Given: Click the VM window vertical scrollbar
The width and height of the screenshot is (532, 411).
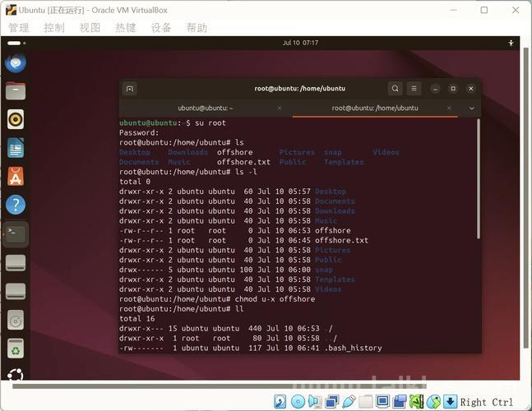Looking at the screenshot, I should click(x=526, y=197).
